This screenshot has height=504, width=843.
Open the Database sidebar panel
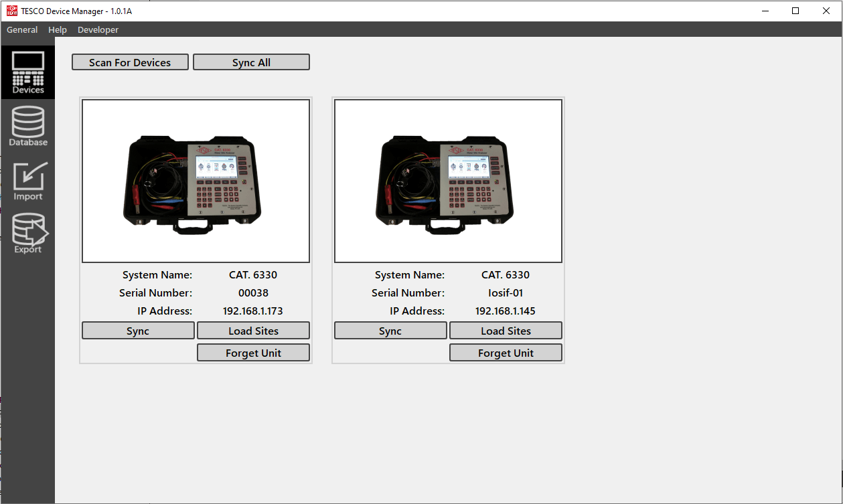point(28,126)
